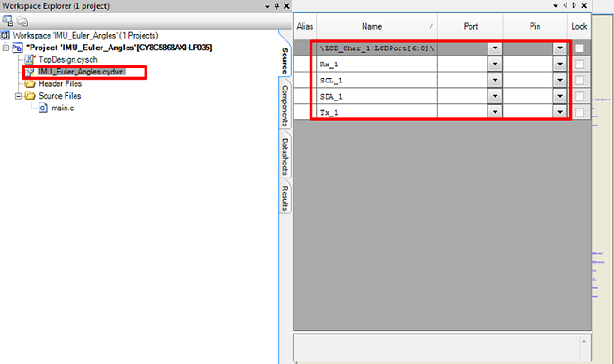Enable the Lock checkbox for Rx_1
Viewport: 614px width, 364px height.
(x=580, y=65)
